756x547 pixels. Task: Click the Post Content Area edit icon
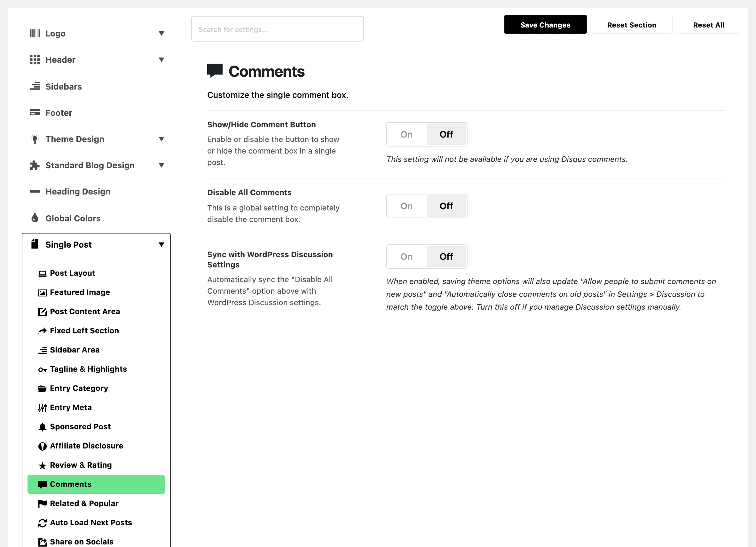click(x=42, y=312)
